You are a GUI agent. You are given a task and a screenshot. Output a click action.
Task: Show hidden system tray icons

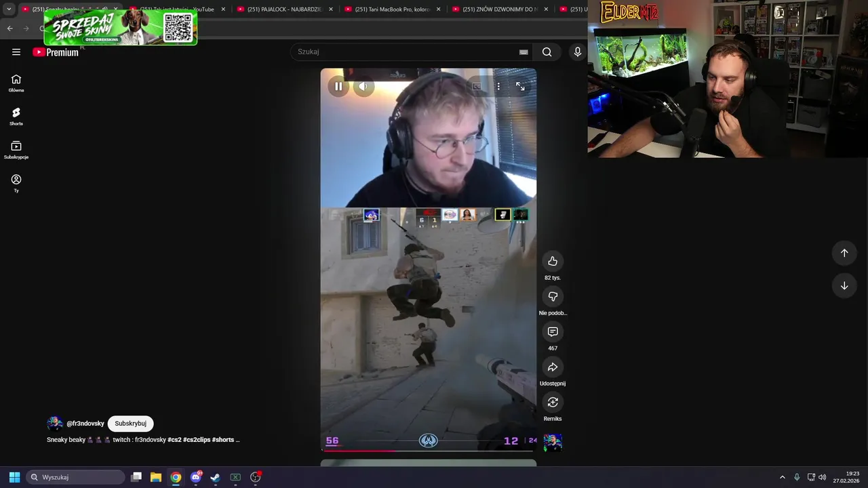tap(782, 477)
